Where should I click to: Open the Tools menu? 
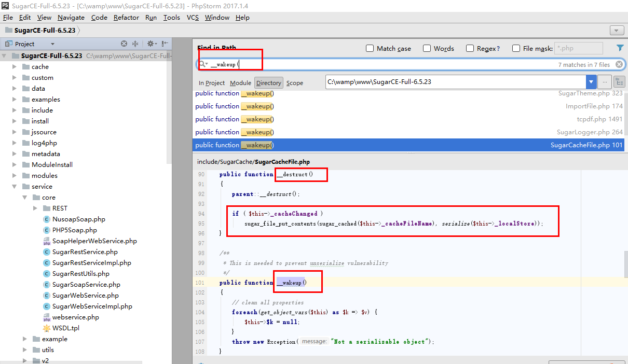point(172,18)
